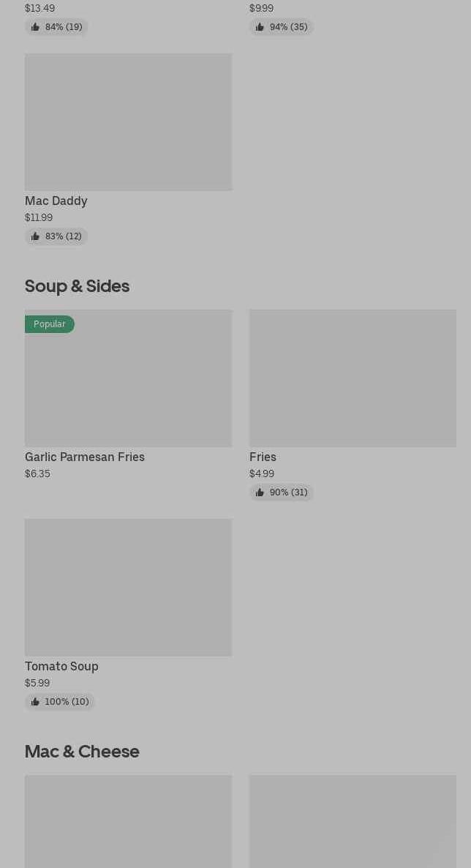Open the left item image under Mac & Cheese
Image resolution: width=471 pixels, height=868 pixels.
click(x=128, y=821)
